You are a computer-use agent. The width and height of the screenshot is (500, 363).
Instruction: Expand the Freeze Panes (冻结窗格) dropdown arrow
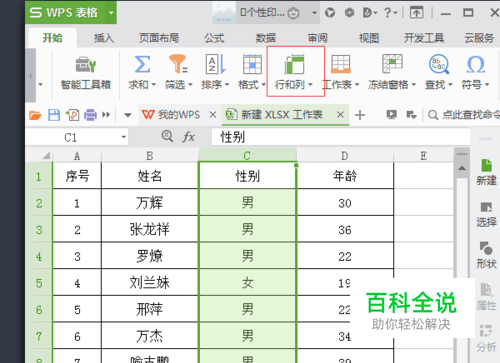pyautogui.click(x=414, y=85)
